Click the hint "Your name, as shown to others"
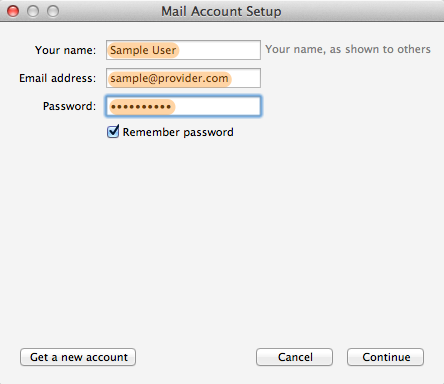 coord(348,49)
